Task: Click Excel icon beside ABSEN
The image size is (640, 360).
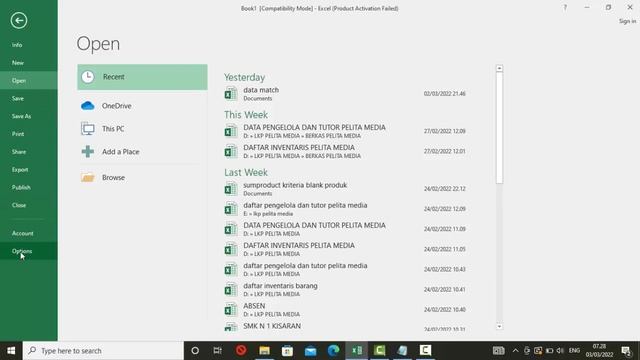Action: coord(231,309)
